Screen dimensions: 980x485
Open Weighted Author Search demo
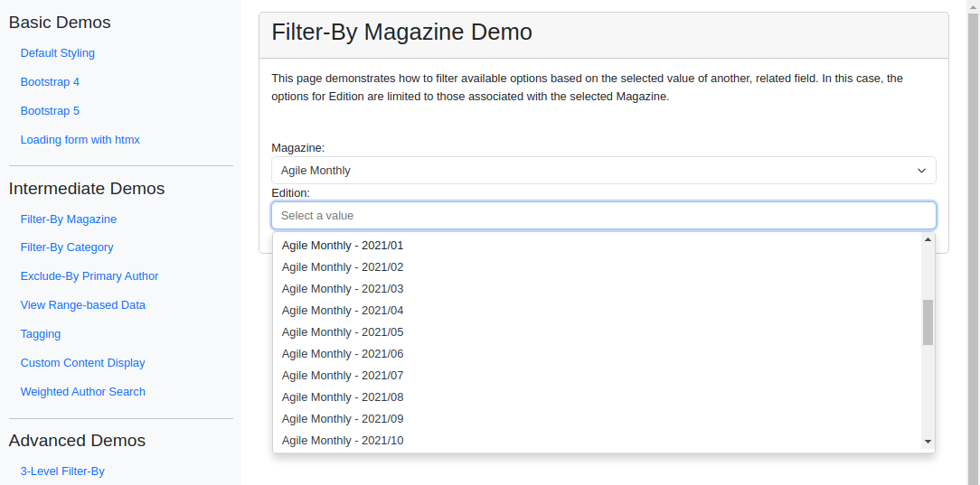coord(83,391)
